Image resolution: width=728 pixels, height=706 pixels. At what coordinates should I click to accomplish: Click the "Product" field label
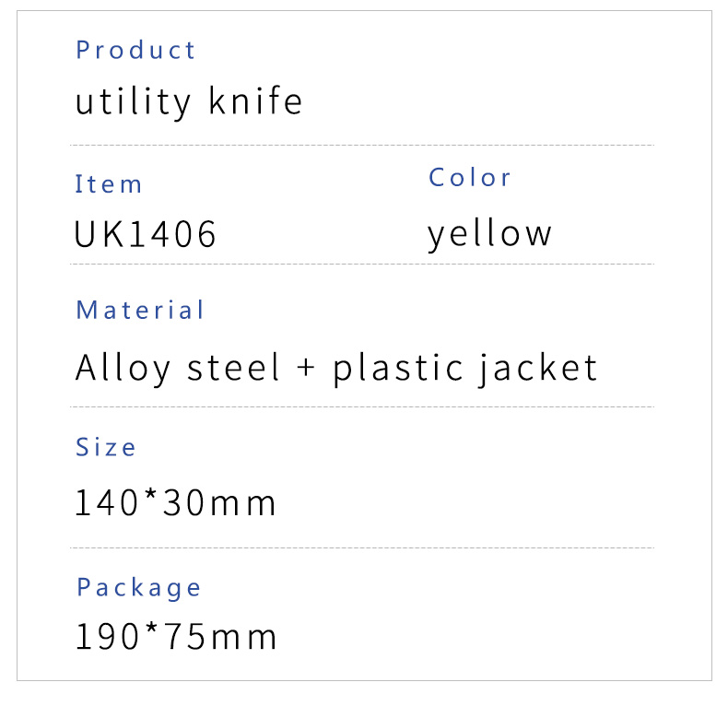click(135, 50)
